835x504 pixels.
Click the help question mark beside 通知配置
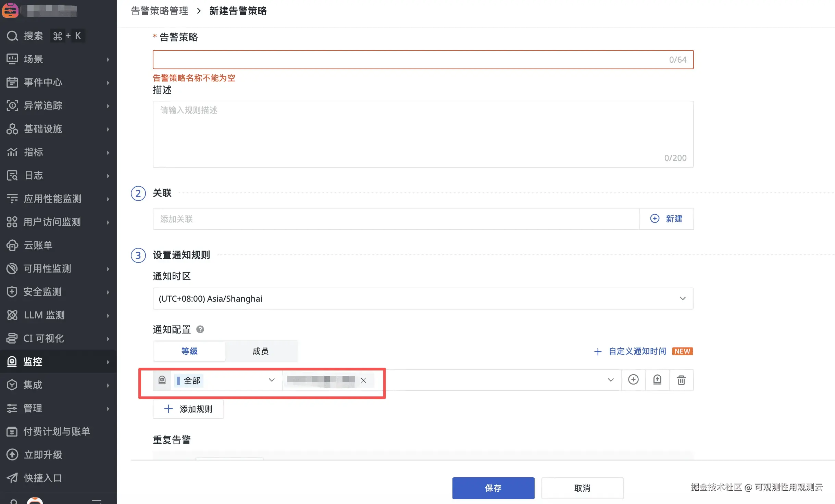coord(200,329)
